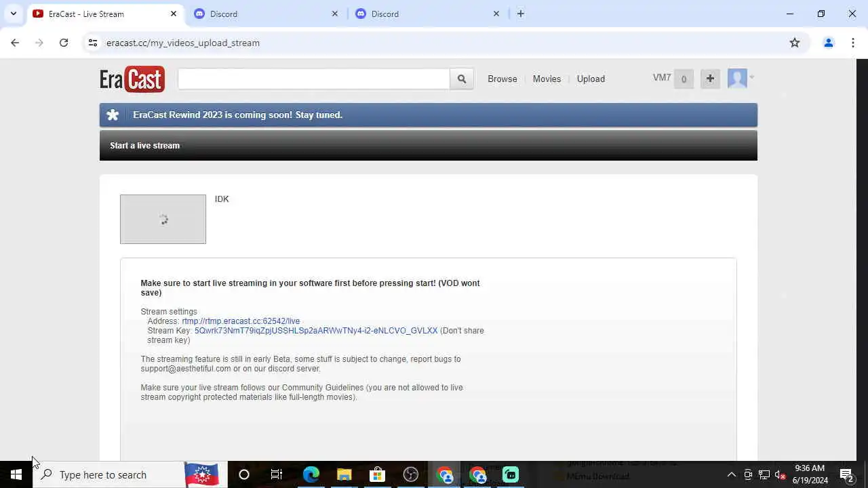Open the Chrome three-dot menu

point(852,43)
